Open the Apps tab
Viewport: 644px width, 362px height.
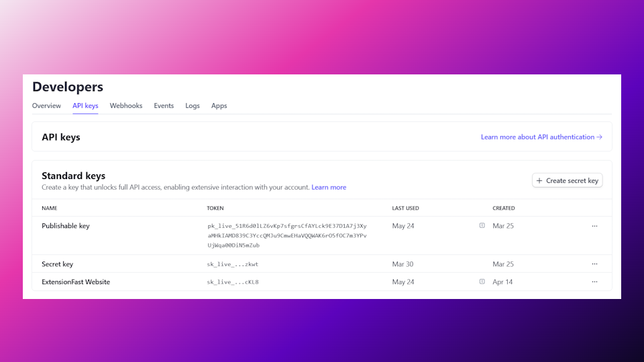click(219, 105)
